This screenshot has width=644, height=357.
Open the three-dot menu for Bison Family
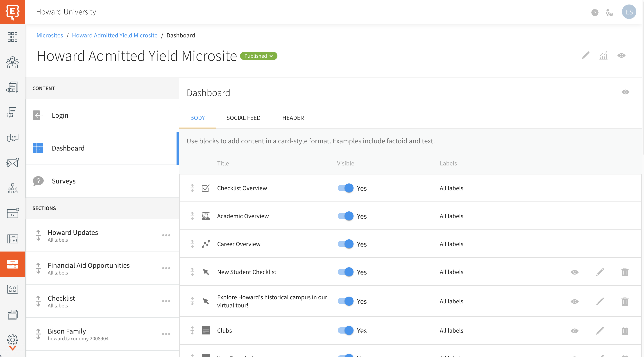[166, 334]
